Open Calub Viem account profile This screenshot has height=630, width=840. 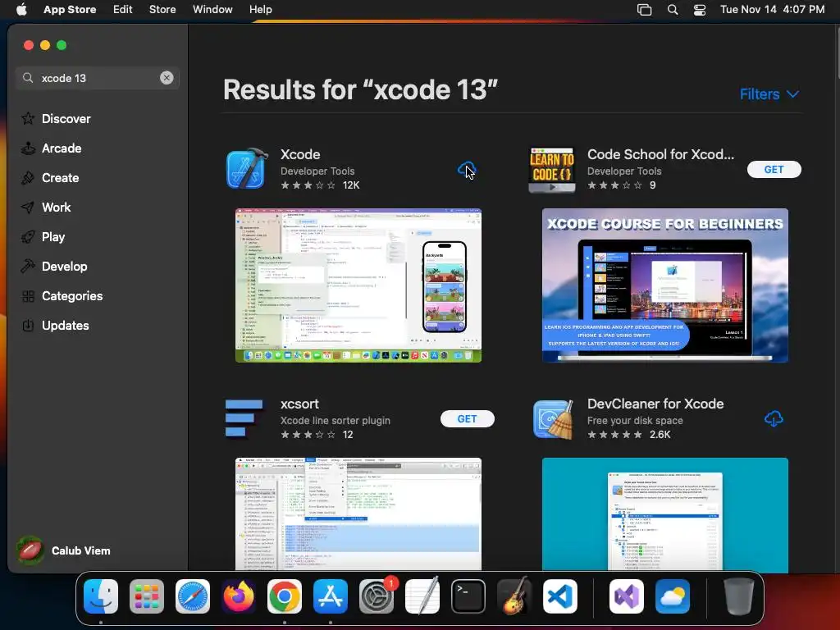[64, 550]
